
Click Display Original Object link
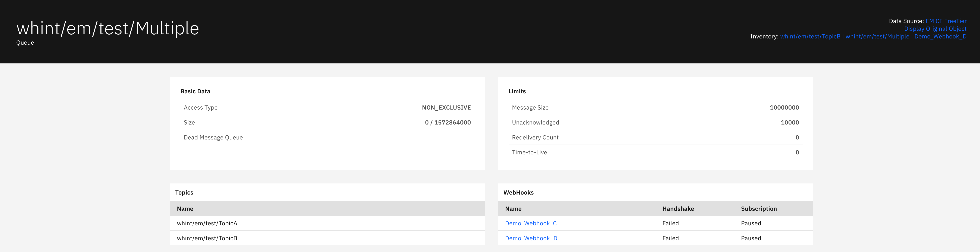click(x=935, y=29)
